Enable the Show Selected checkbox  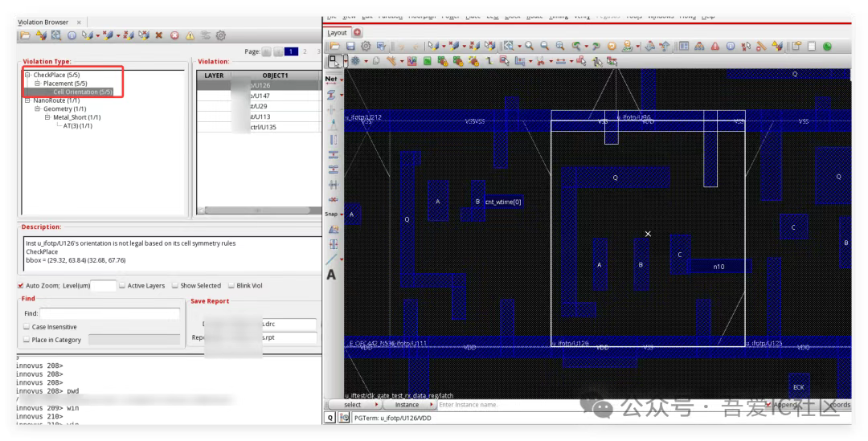[175, 285]
